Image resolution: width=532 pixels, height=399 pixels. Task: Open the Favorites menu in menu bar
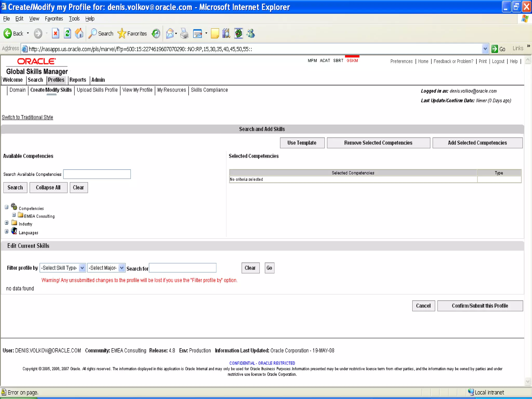click(x=54, y=19)
